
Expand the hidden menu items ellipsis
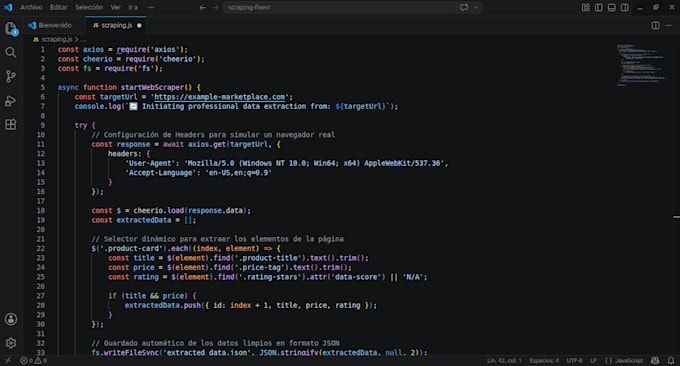151,7
